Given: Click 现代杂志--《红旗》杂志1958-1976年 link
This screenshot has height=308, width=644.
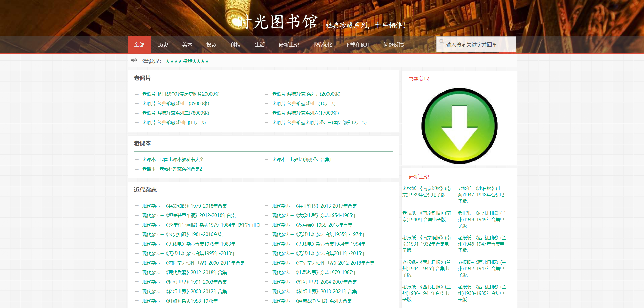Looking at the screenshot, I should tap(180, 301).
